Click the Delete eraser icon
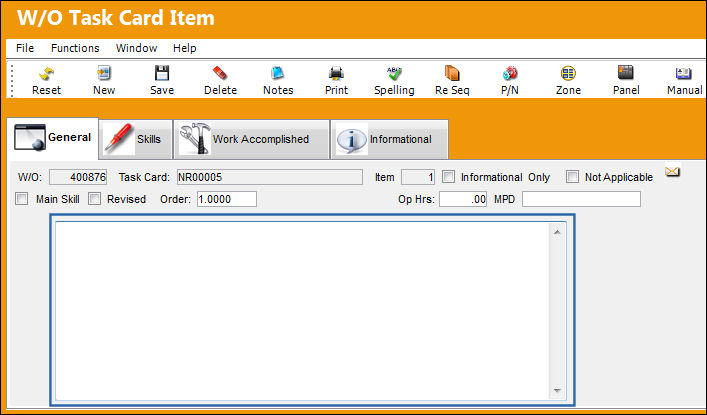 pos(220,73)
